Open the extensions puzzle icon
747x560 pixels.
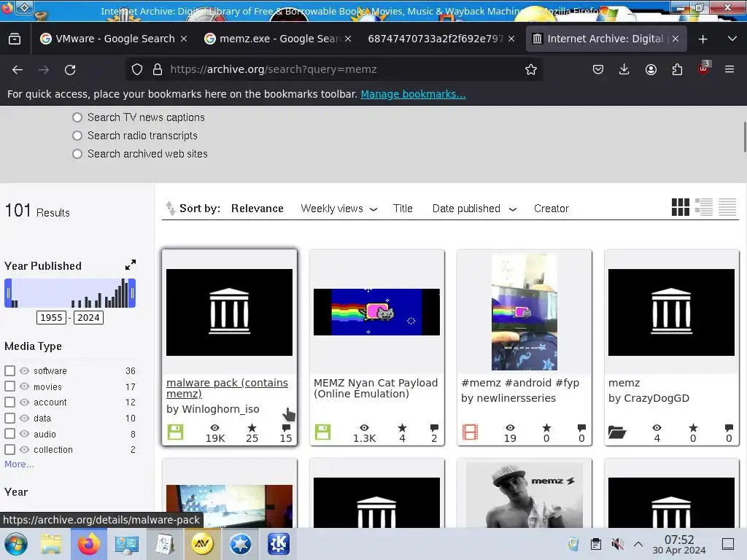pos(677,69)
